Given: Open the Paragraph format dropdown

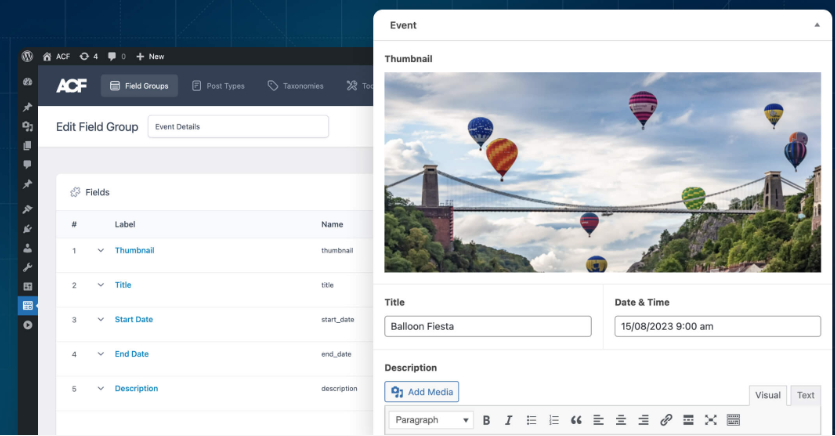Looking at the screenshot, I should [431, 420].
